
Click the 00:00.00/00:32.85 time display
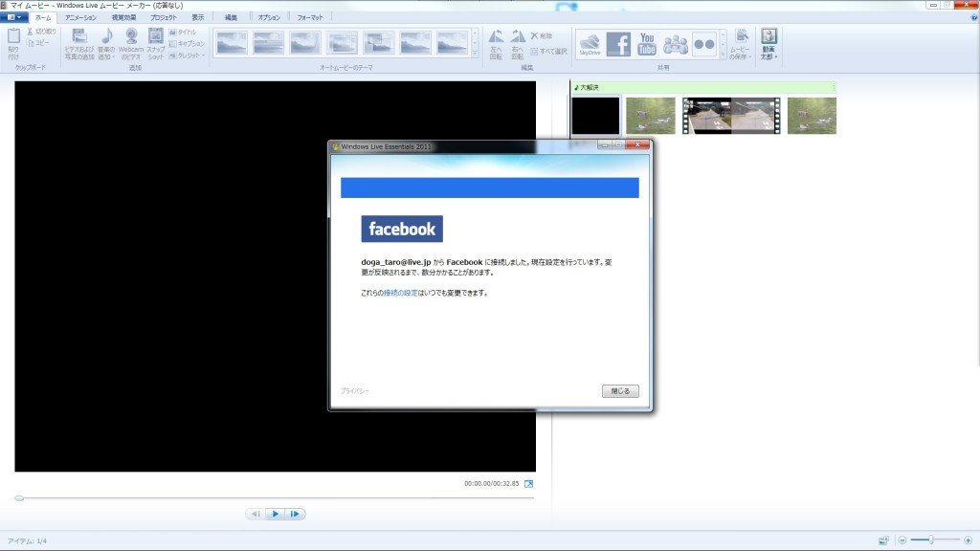(491, 483)
